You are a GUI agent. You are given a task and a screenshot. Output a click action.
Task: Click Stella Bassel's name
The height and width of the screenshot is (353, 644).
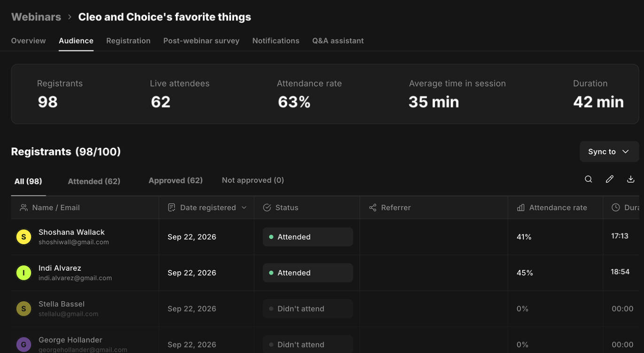coord(62,304)
